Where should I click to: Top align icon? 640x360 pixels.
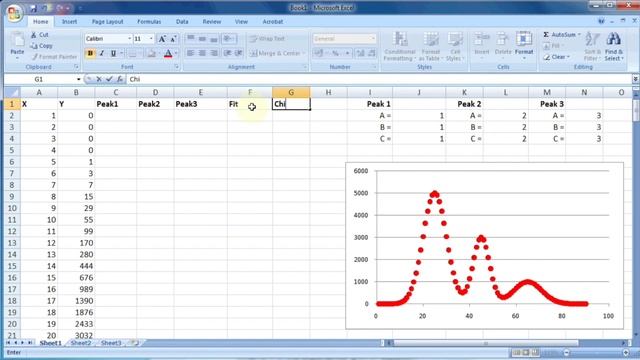click(190, 39)
